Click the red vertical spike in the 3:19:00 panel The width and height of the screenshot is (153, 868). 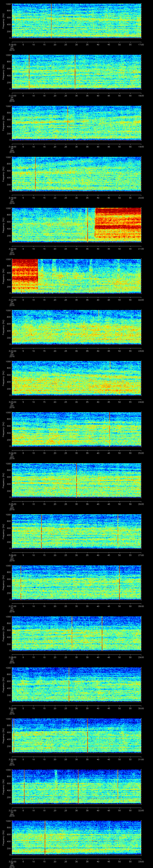(x=35, y=174)
